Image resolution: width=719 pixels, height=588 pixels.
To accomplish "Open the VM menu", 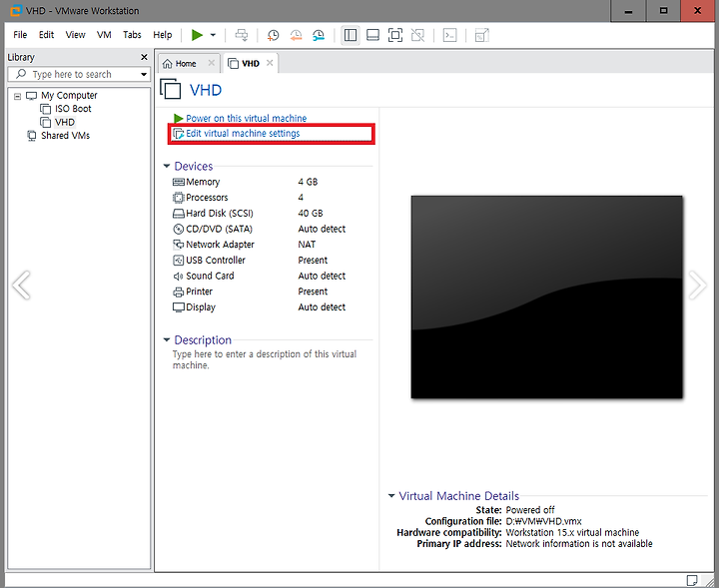I will coord(104,35).
